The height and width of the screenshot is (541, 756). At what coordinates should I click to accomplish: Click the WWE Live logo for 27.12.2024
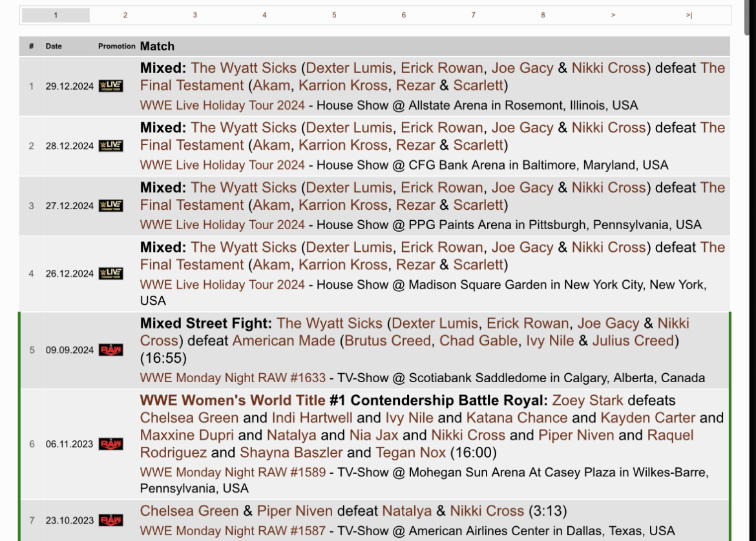pyautogui.click(x=111, y=205)
